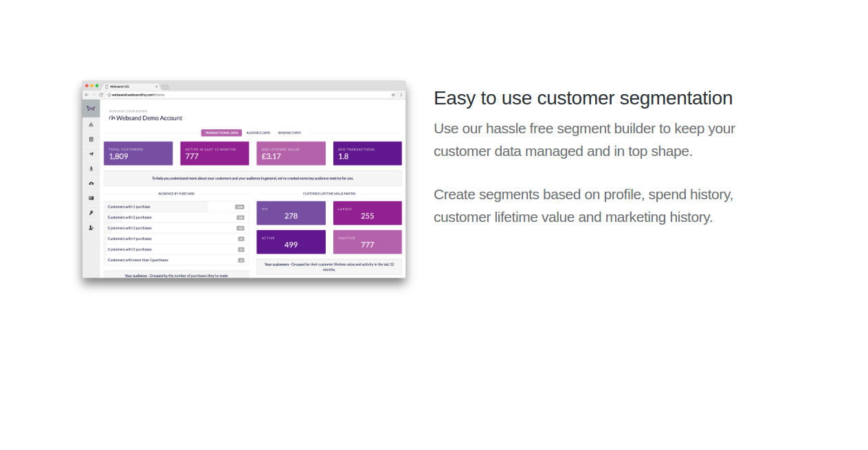The width and height of the screenshot is (868, 450).
Task: Click the paper plane icon in sidebar
Action: (x=91, y=153)
